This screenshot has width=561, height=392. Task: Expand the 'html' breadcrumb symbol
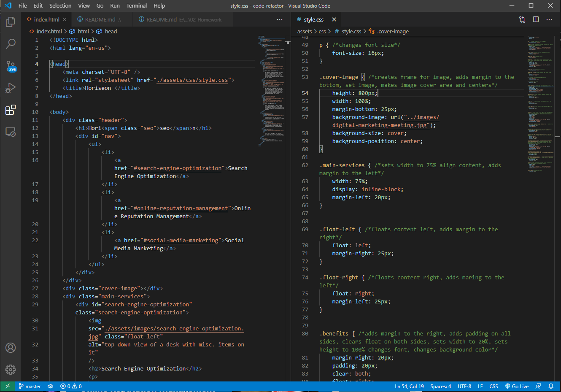(79, 31)
